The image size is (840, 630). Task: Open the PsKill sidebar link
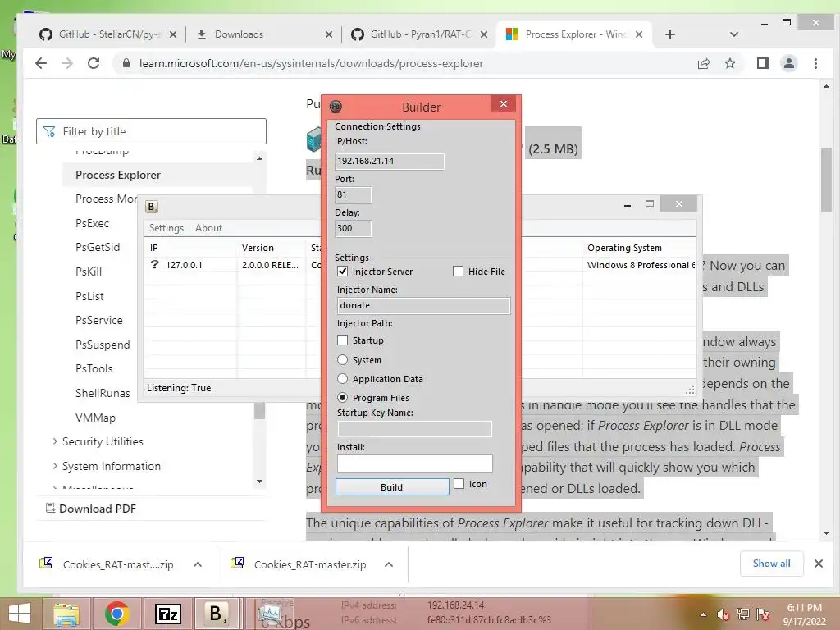pyautogui.click(x=89, y=272)
